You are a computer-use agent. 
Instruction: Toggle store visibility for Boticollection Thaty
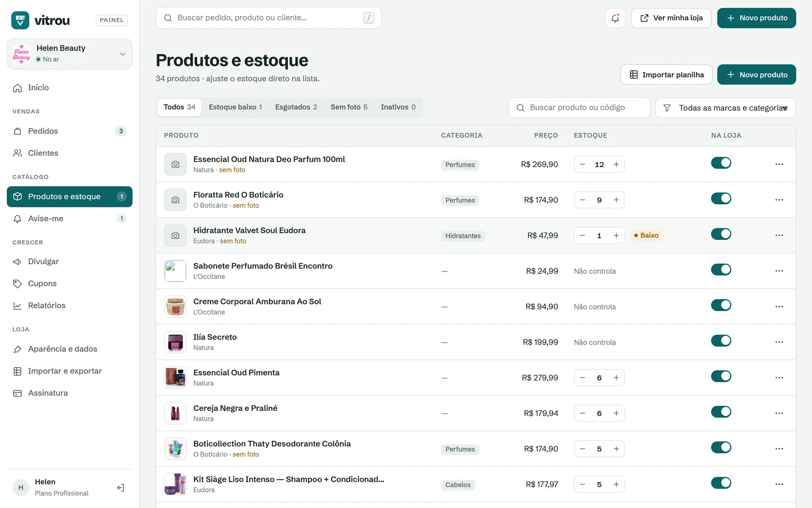point(721,447)
